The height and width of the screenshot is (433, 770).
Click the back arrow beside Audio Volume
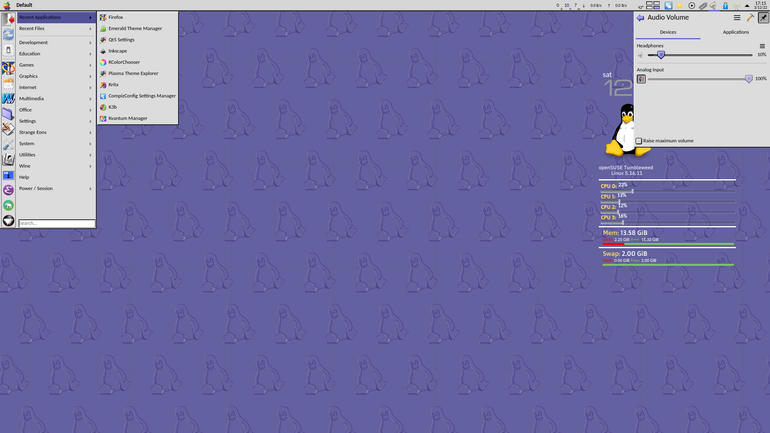coord(640,18)
